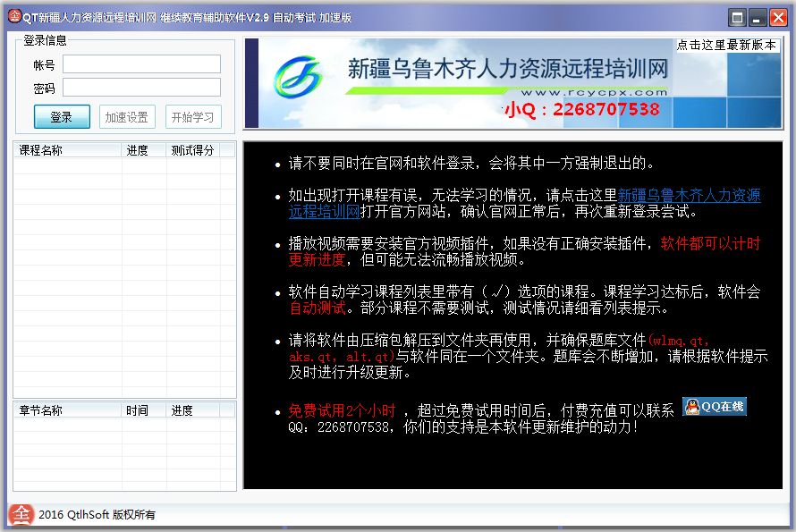Open the 点击这里最新版本 latest version link
The image size is (796, 532).
(726, 45)
